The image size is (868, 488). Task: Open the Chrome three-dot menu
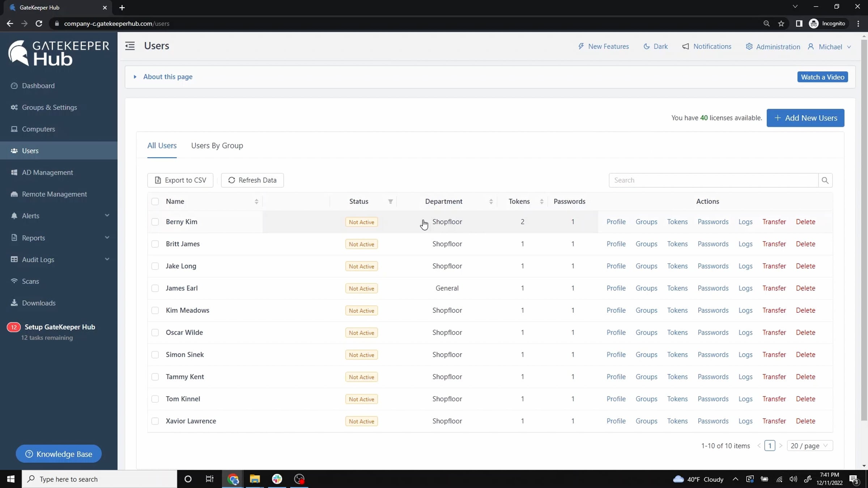(858, 23)
